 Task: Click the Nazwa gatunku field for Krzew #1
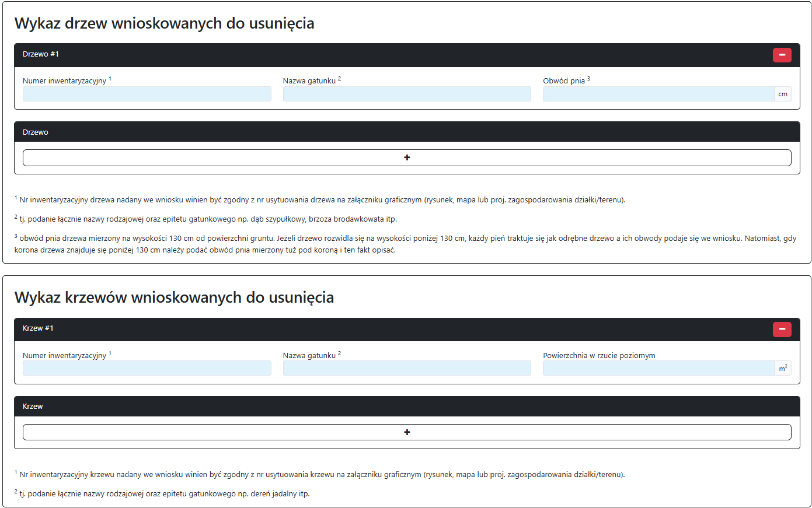(406, 367)
